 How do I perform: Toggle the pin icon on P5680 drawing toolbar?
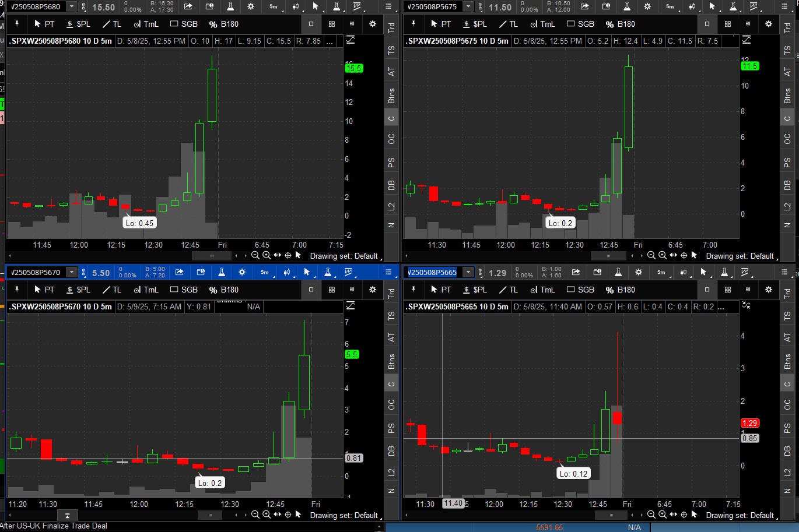(x=17, y=24)
